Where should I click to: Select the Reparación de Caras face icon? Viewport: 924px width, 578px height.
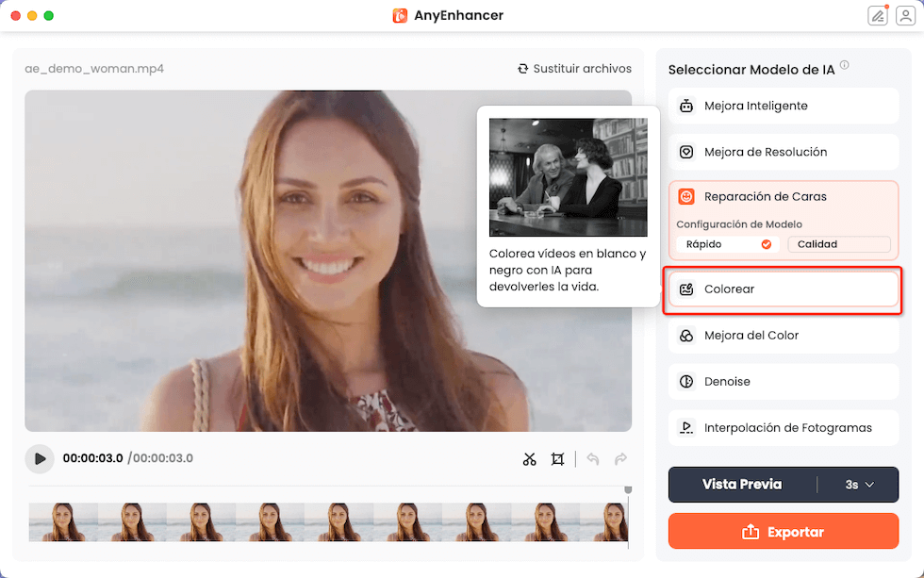click(x=685, y=196)
